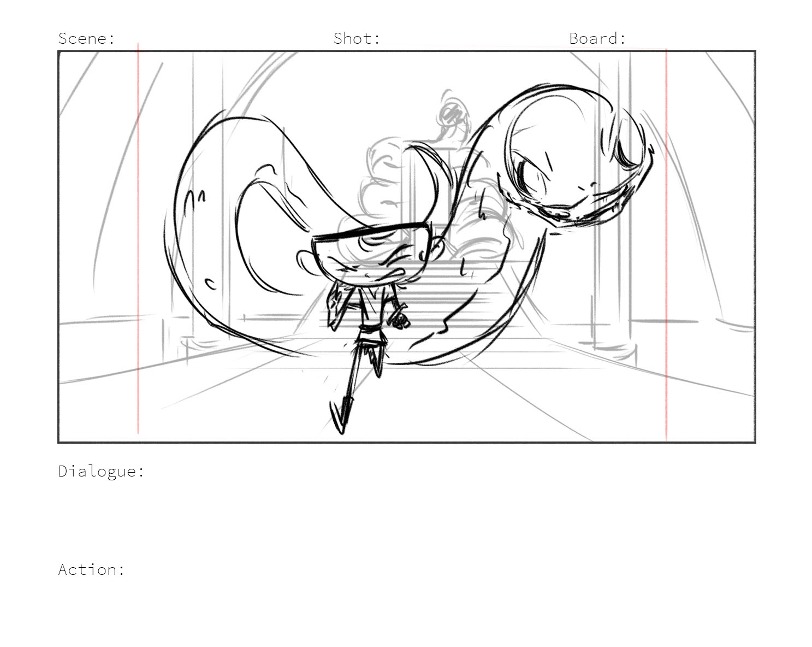
Task: Click the "Action:" label
Action: 92,569
